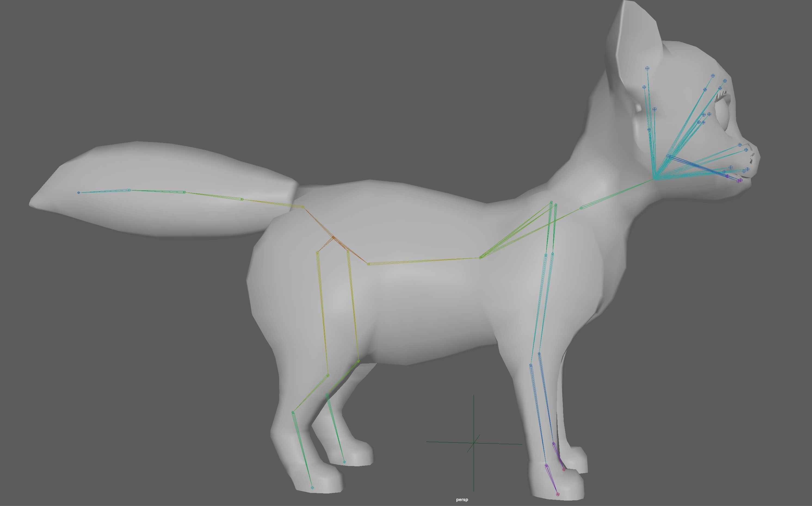Image resolution: width=812 pixels, height=506 pixels.
Task: Select the jaw joint with dark blue bone
Action: (x=668, y=156)
